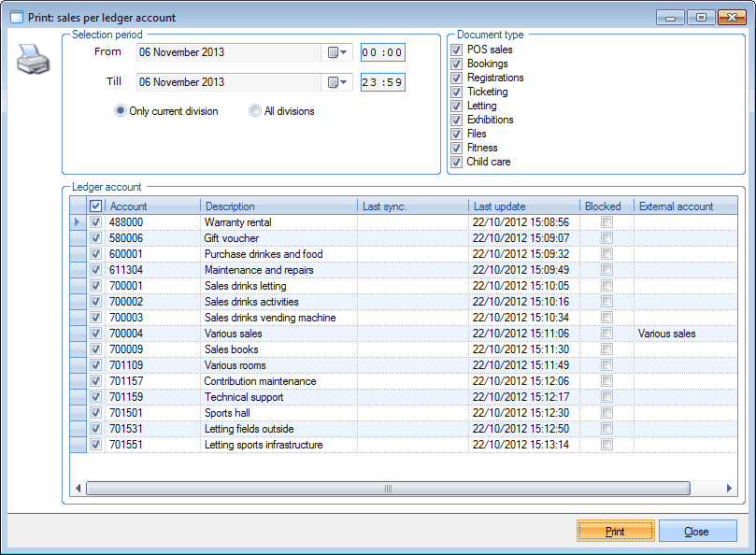Toggle the Fitness document type checkbox
The height and width of the screenshot is (555, 756).
coord(456,148)
